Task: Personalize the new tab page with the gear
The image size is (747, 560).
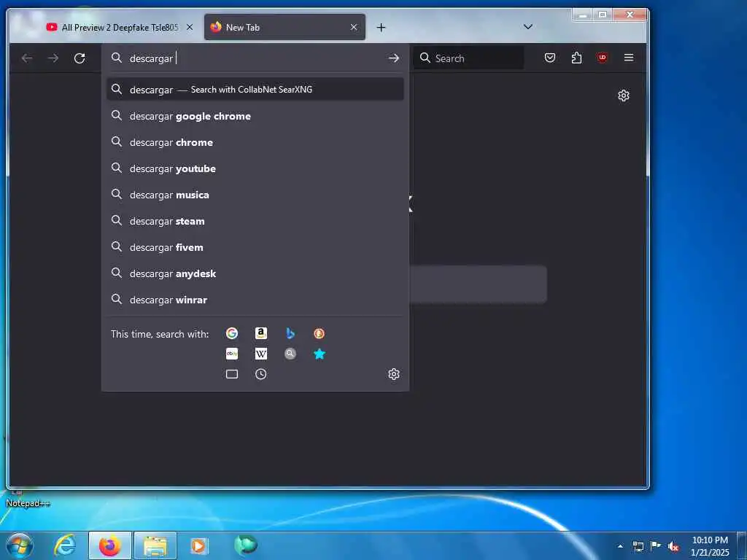Action: 624,96
